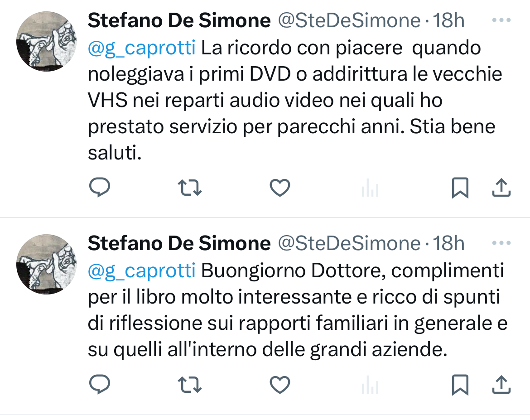The height and width of the screenshot is (420, 530).
Task: Bookmark the tweet about the book
Action: tap(460, 385)
